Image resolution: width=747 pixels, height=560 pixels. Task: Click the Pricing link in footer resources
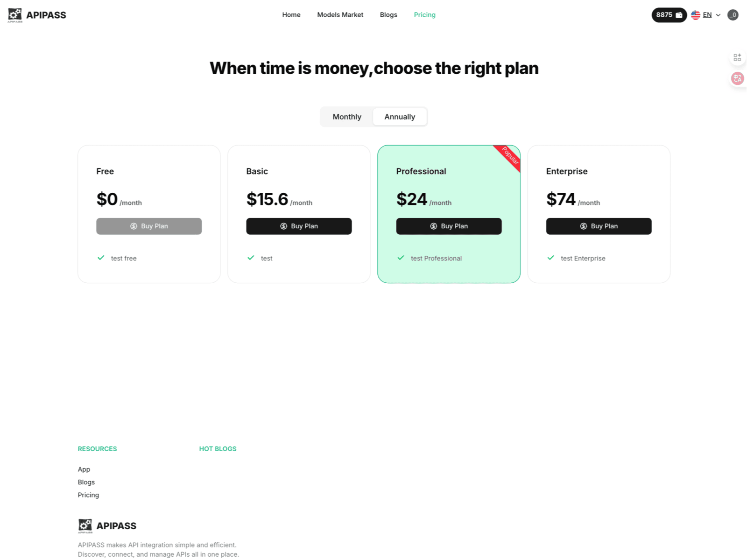[x=88, y=495]
